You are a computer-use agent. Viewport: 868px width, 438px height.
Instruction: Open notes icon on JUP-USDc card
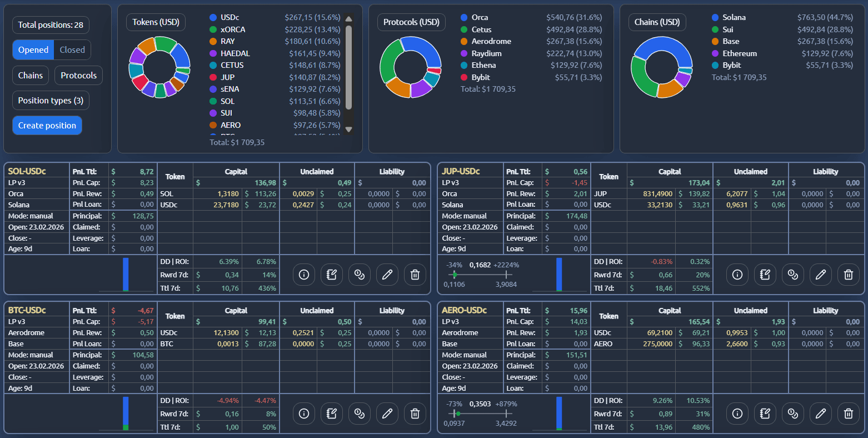[765, 275]
